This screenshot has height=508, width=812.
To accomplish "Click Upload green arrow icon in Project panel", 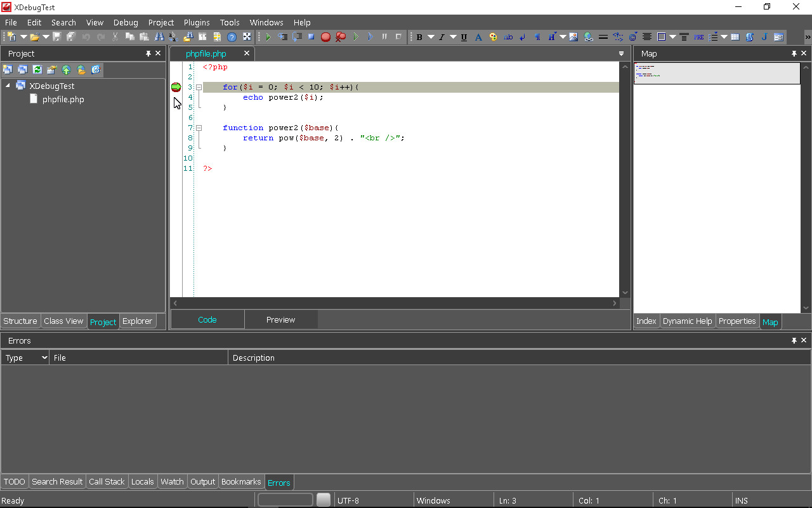I will click(x=66, y=70).
